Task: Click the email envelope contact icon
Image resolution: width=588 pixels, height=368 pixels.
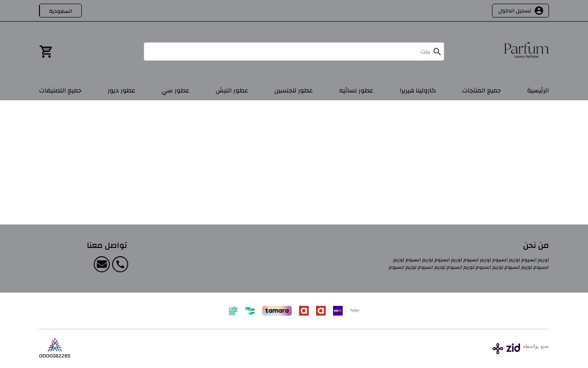Action: [x=102, y=264]
